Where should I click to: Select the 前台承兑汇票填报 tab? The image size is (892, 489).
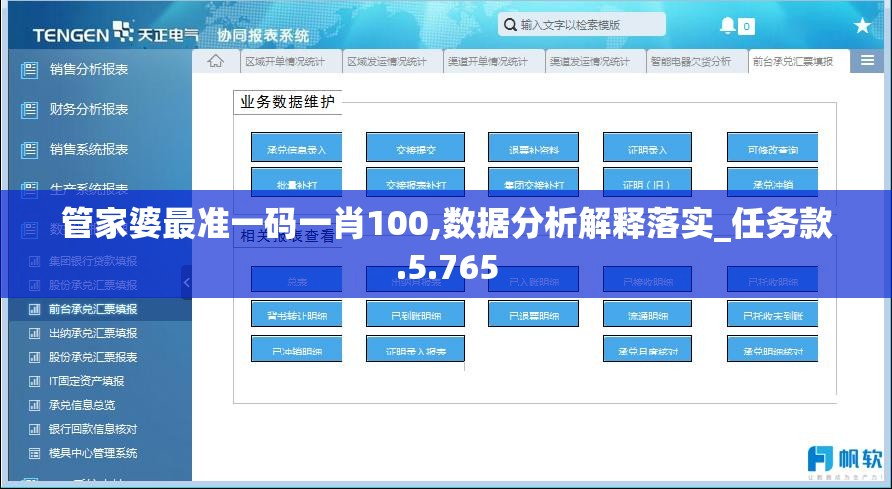[799, 61]
